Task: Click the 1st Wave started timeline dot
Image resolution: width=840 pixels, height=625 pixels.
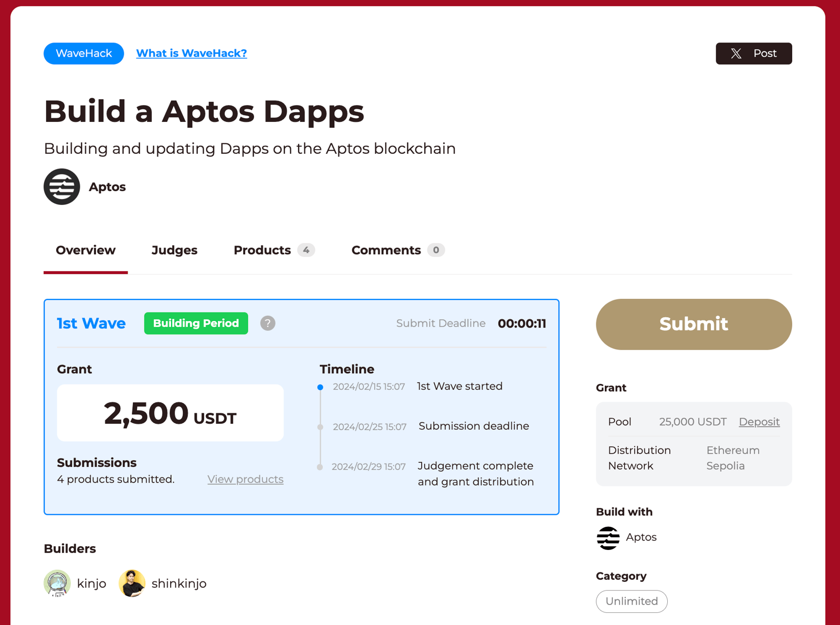Action: click(x=320, y=387)
